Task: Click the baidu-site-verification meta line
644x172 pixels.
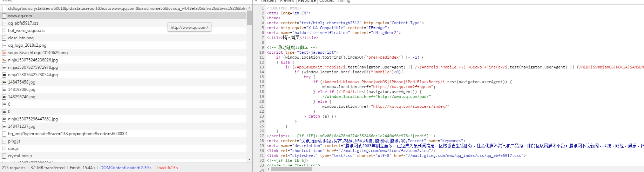Action: pos(334,33)
